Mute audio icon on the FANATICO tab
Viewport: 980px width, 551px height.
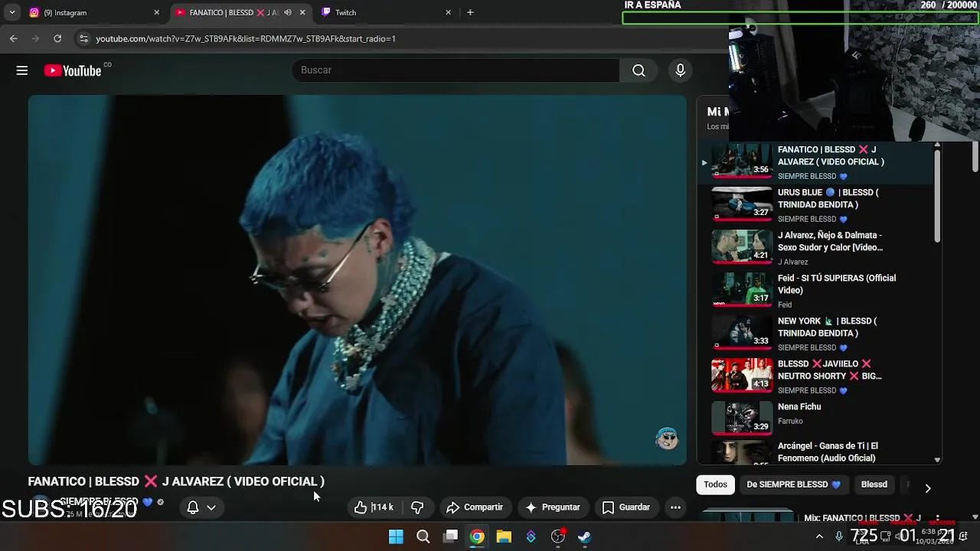pyautogui.click(x=288, y=12)
